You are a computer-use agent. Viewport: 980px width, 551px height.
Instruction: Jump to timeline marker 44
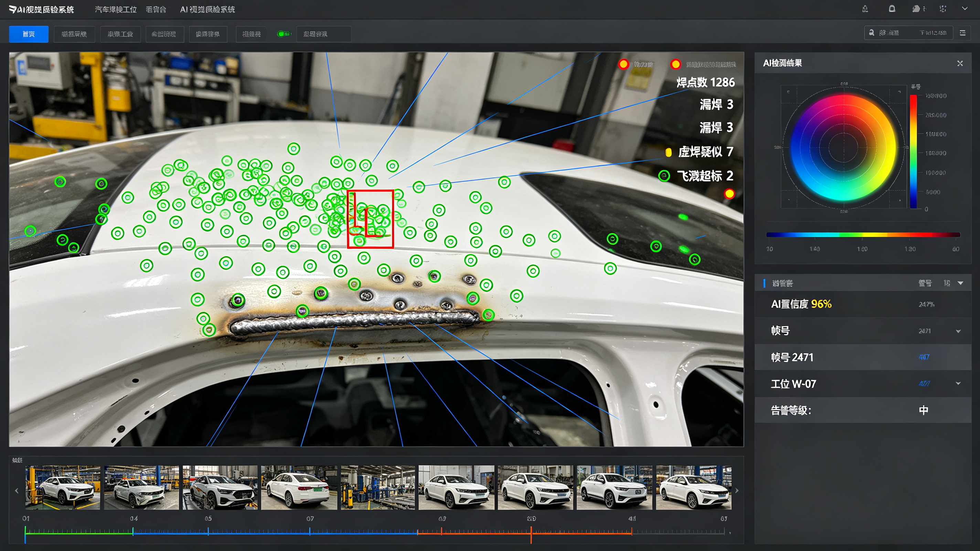(x=632, y=519)
